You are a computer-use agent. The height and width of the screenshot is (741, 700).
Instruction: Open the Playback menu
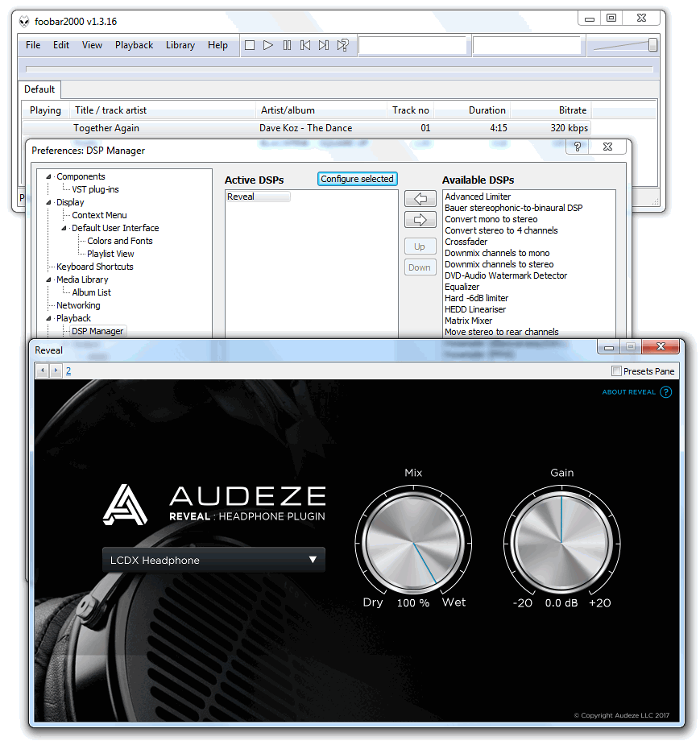[135, 45]
